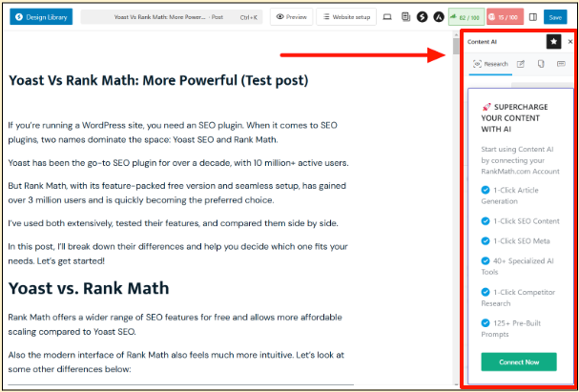Viewport: 579px width, 392px height.
Task: Open the document title command palette bar
Action: click(x=172, y=17)
